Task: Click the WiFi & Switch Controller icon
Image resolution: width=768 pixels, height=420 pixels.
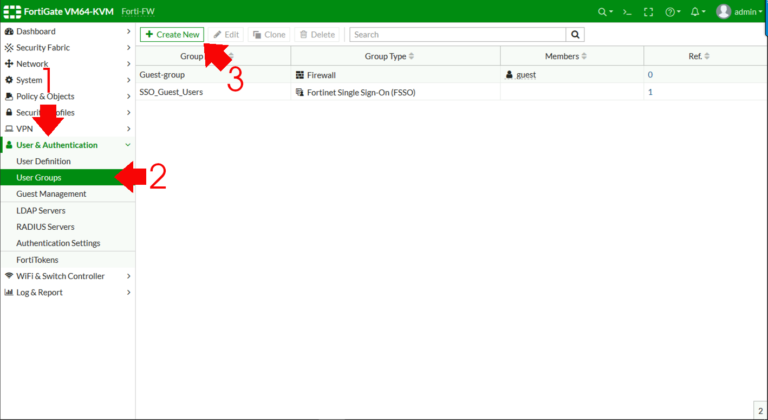Action: click(x=9, y=276)
